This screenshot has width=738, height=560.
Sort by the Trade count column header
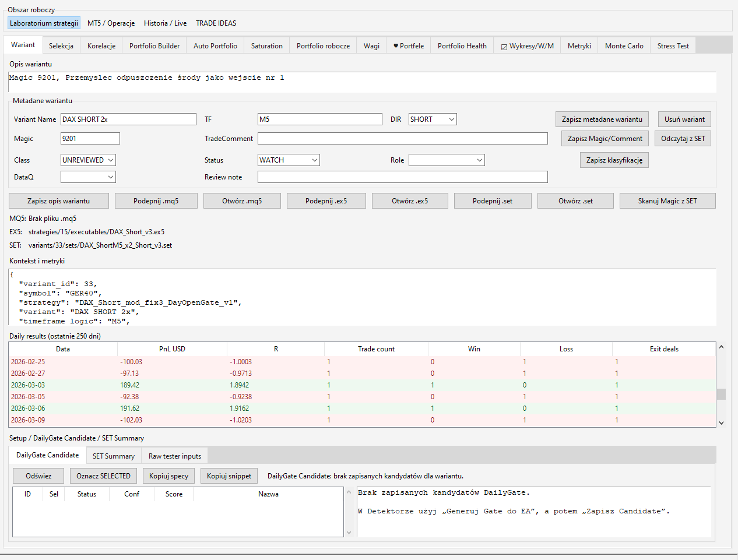point(376,349)
